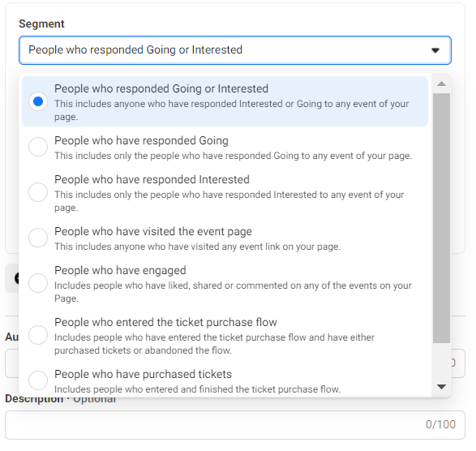Select radio for entered the ticket purchase flow
Viewport: 476px width, 451px height.
(38, 335)
